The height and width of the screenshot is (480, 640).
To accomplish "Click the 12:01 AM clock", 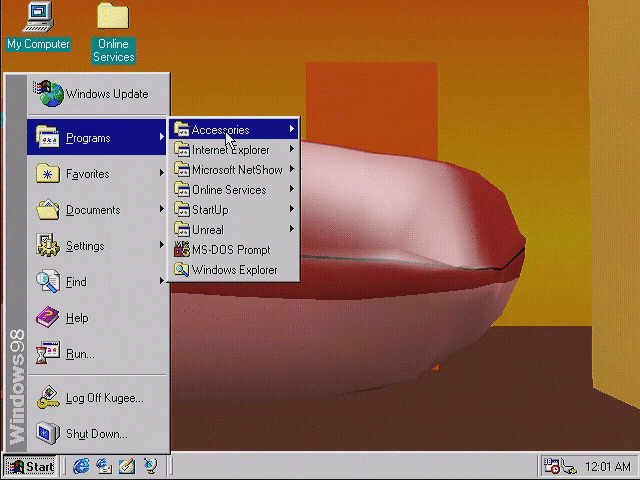I will [x=608, y=466].
